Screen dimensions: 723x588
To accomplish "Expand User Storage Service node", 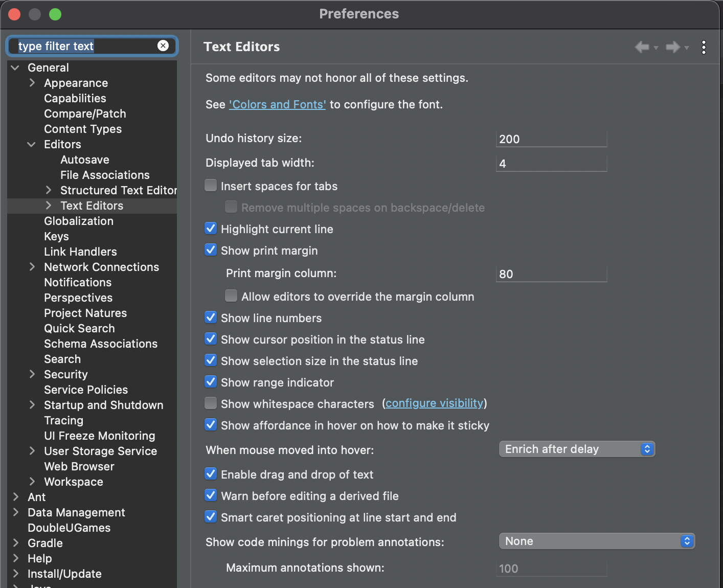I will pyautogui.click(x=32, y=451).
